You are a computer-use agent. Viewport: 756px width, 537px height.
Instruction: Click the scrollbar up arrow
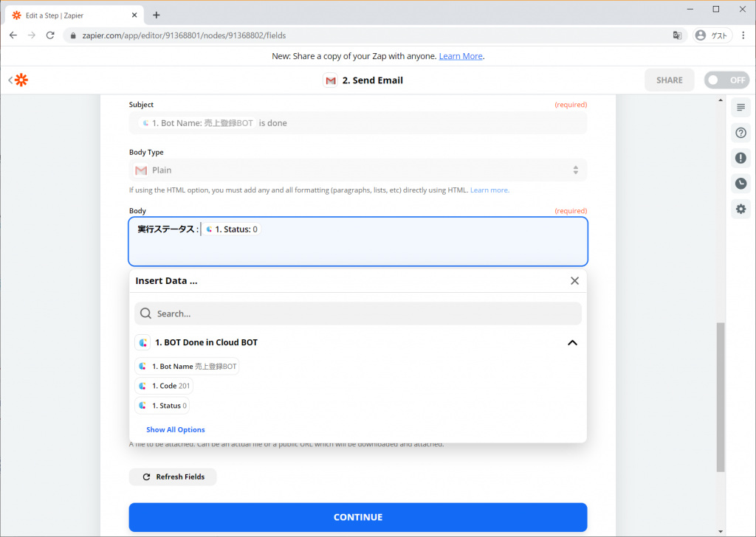pos(721,100)
